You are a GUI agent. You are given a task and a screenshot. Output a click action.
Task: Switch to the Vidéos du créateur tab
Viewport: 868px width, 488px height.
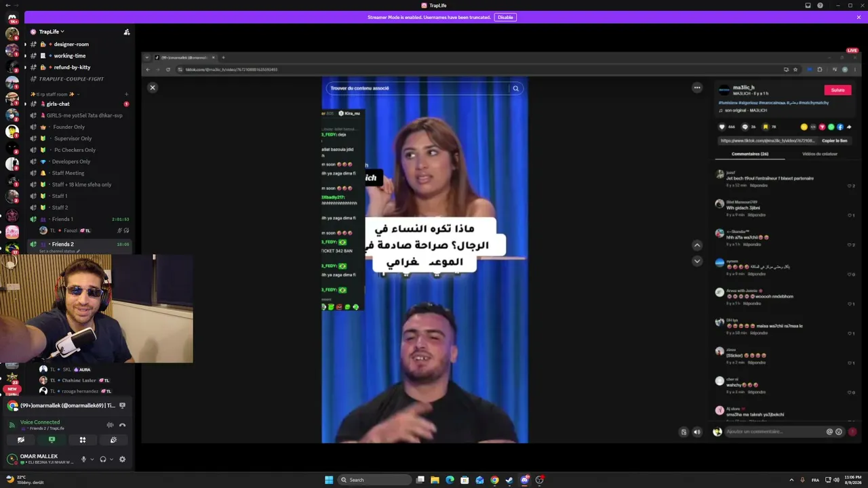(x=819, y=154)
